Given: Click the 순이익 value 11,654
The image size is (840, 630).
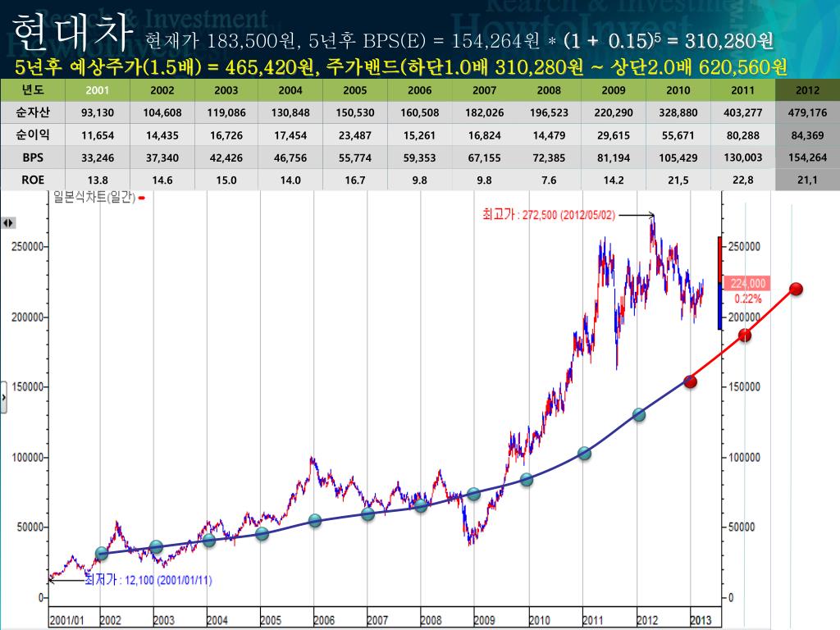Looking at the screenshot, I should (x=98, y=135).
